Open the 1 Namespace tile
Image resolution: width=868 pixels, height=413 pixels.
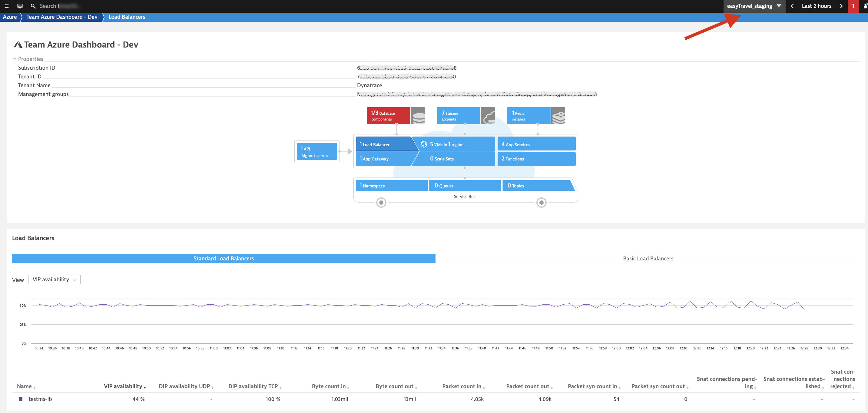(x=392, y=186)
